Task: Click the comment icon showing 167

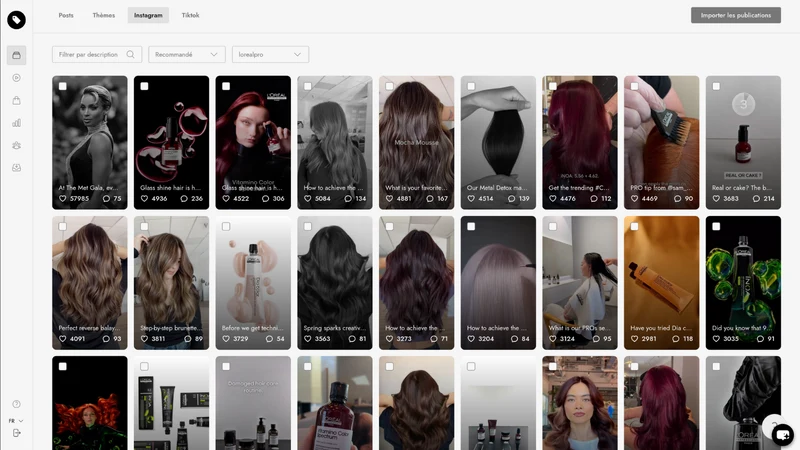Action: click(430, 198)
